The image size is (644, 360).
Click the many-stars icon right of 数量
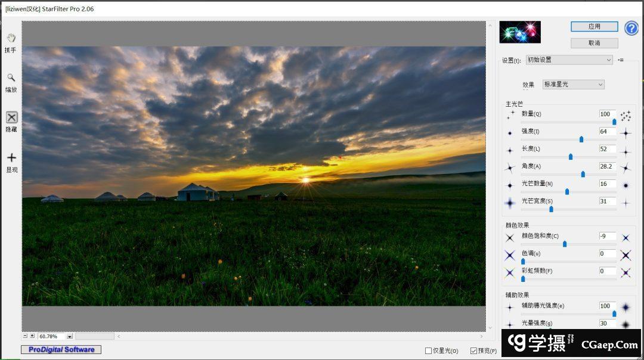(x=626, y=116)
